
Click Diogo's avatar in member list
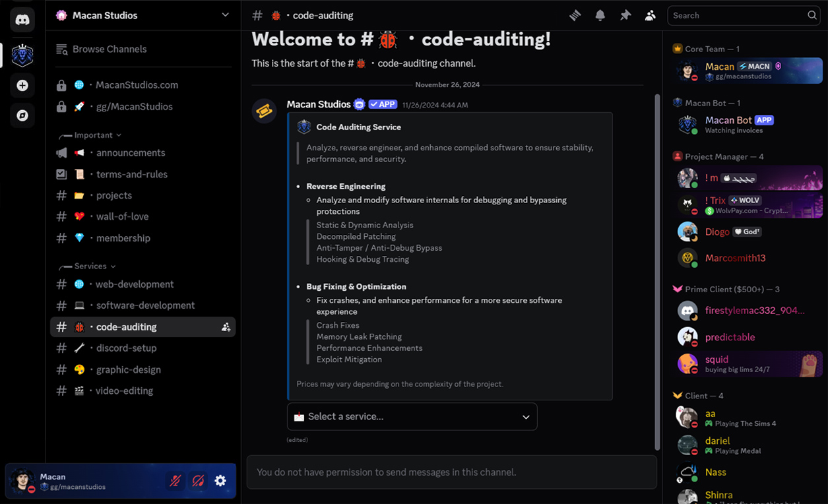click(687, 232)
